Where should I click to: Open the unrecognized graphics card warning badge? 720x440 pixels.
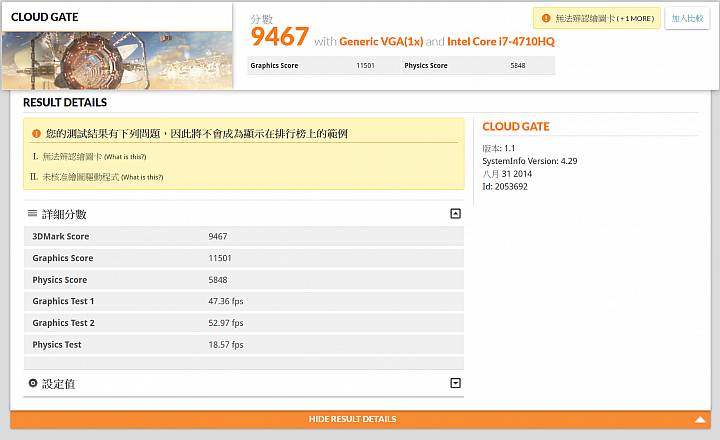coord(596,18)
